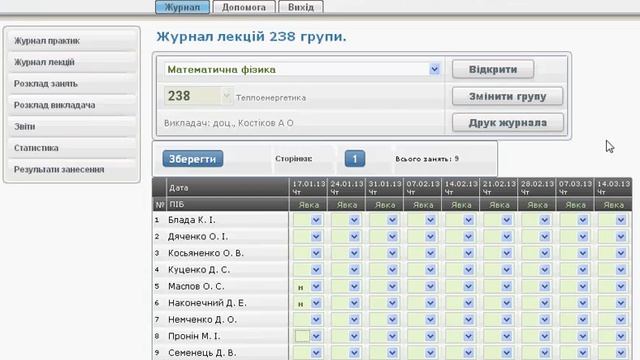Open Результати занесення in sidebar
Image resolution: width=640 pixels, height=360 pixels.
72,169
